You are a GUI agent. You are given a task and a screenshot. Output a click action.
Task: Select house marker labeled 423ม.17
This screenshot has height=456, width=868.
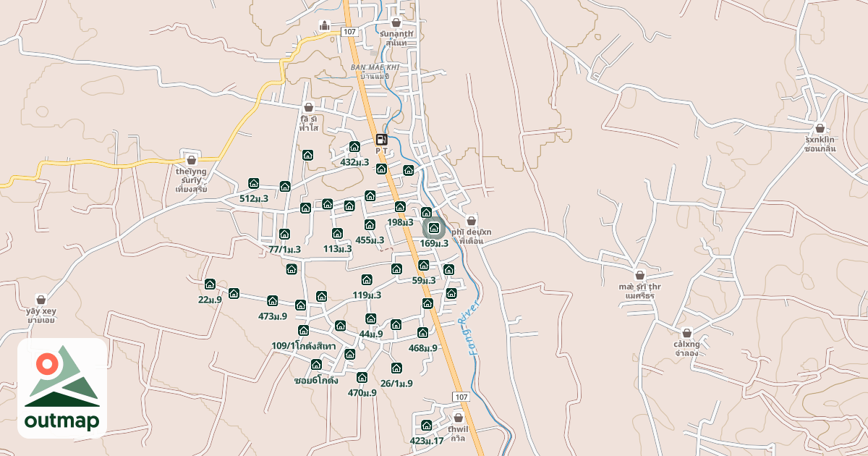click(x=427, y=425)
